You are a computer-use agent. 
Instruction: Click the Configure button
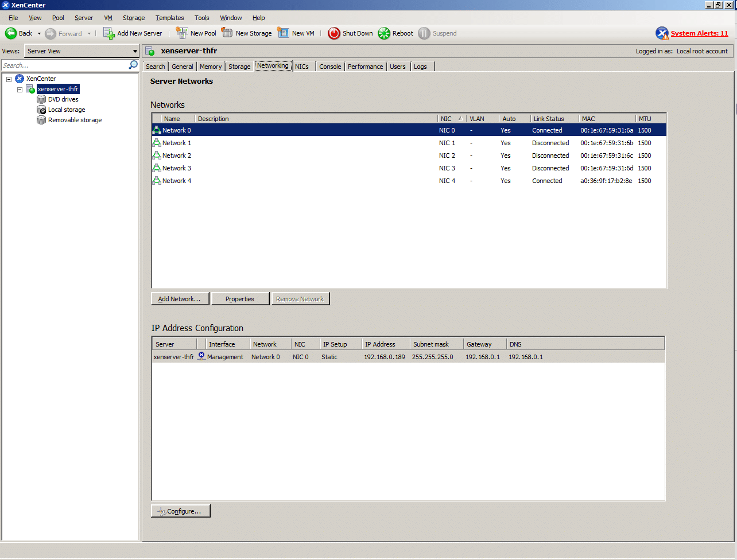(181, 511)
